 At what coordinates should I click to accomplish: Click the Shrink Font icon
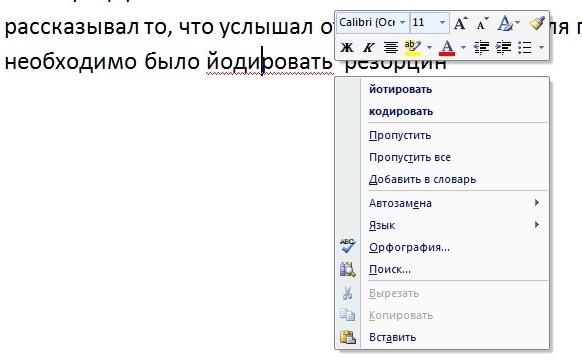coord(483,23)
